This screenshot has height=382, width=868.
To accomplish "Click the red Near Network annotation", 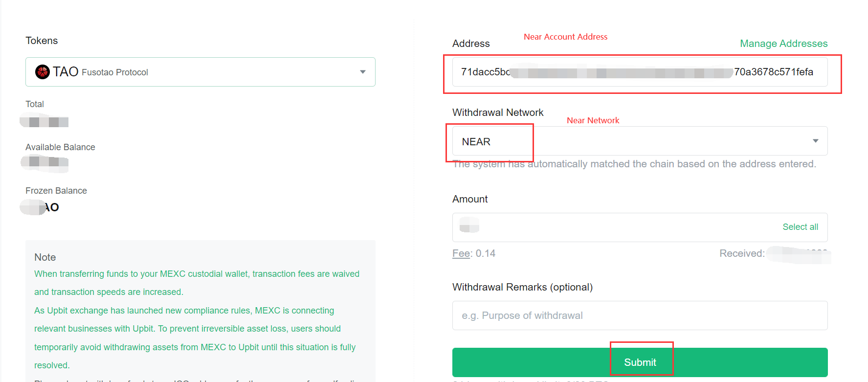I will point(593,120).
